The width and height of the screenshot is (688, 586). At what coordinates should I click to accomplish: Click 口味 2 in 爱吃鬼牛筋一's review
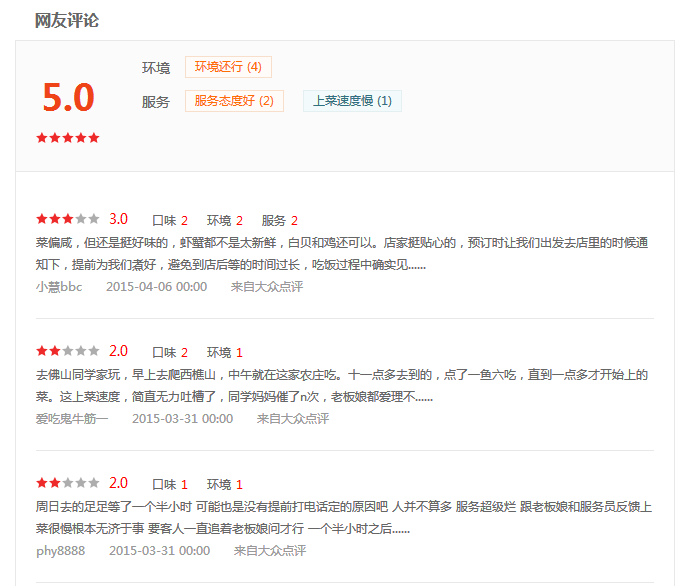170,352
